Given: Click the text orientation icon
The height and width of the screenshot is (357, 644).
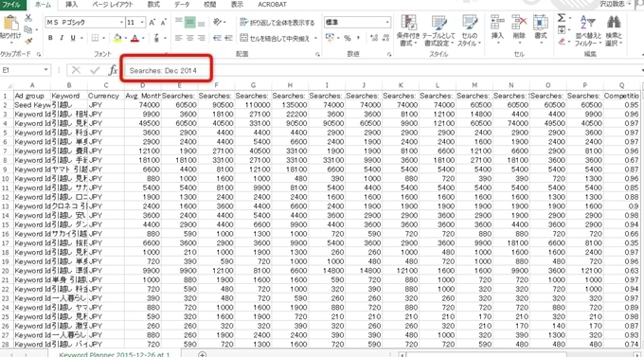Looking at the screenshot, I should coord(217,22).
